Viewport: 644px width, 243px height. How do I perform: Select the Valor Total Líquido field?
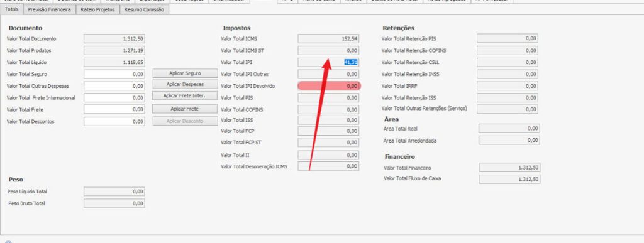pyautogui.click(x=114, y=63)
